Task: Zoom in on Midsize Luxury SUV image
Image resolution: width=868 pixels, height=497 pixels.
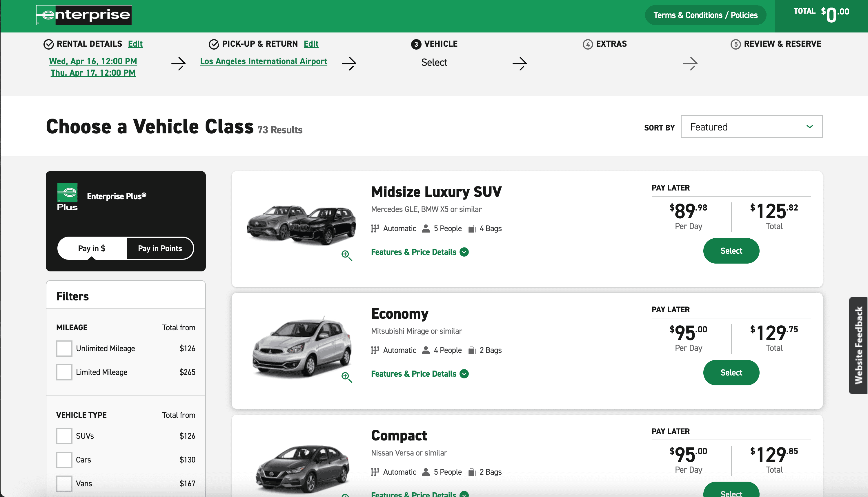Action: pos(346,255)
